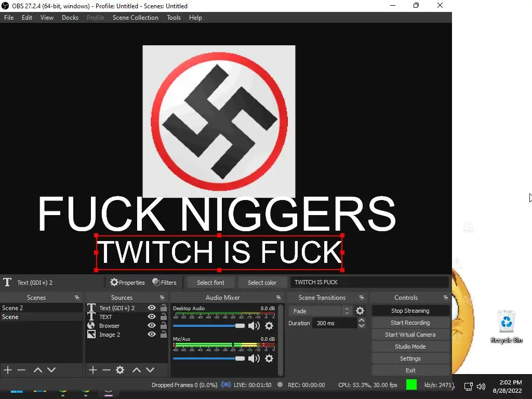Open the Help menu
The width and height of the screenshot is (532, 399).
coord(195,18)
